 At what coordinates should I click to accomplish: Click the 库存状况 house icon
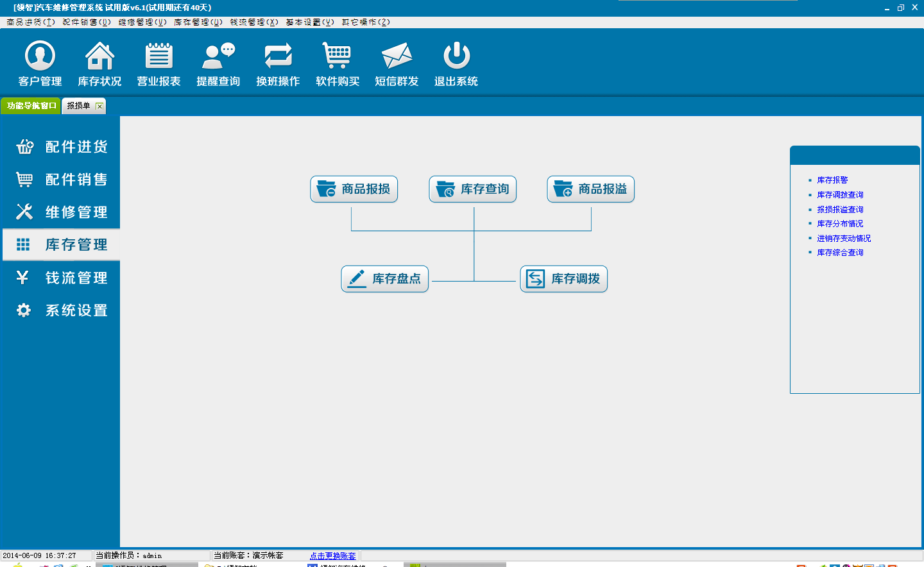(x=99, y=56)
